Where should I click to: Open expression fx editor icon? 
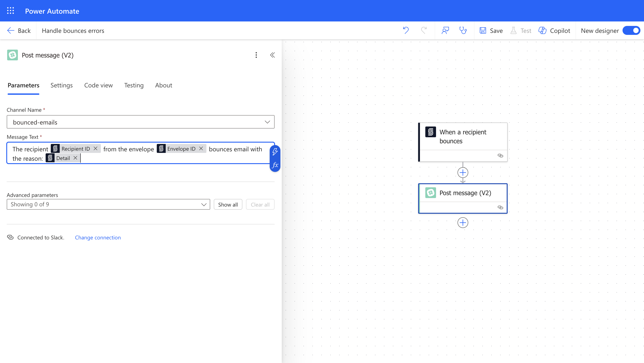275,165
